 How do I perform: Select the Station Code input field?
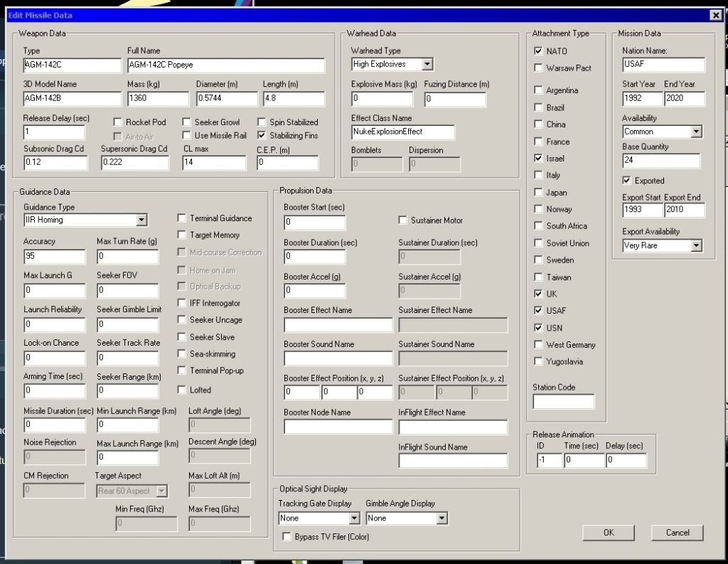click(x=564, y=401)
